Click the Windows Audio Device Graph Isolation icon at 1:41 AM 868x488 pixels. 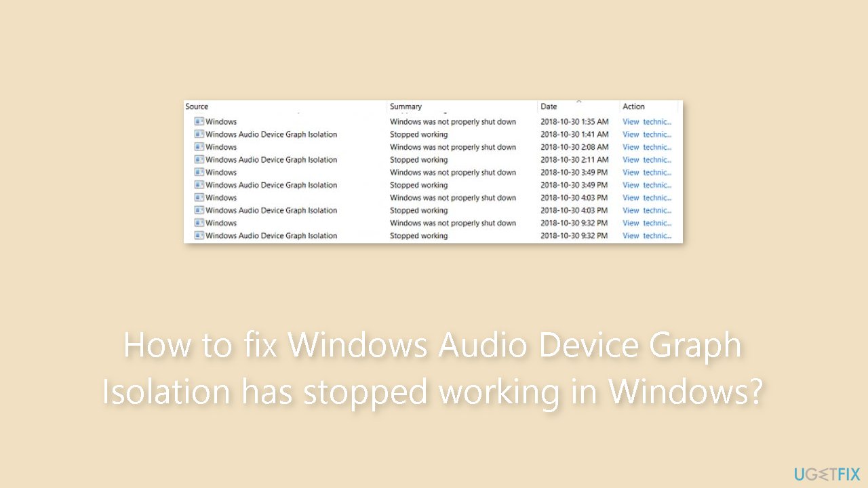tap(199, 134)
